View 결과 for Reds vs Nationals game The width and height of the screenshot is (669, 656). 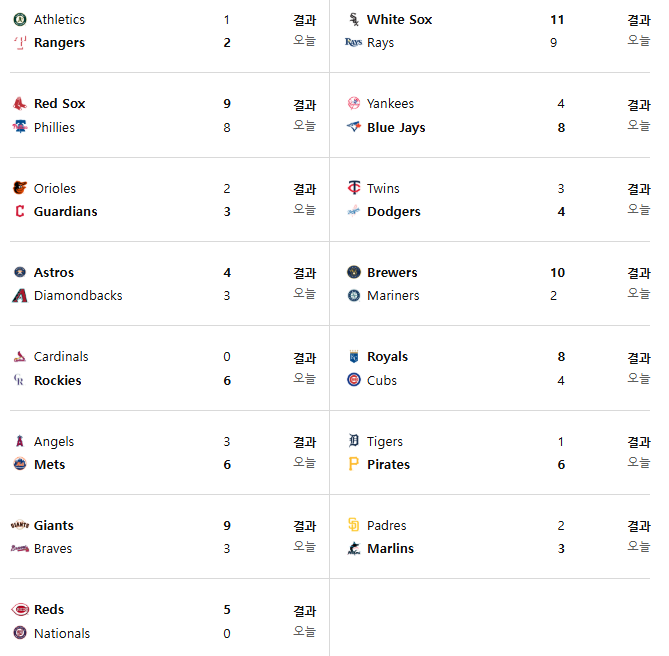(304, 610)
